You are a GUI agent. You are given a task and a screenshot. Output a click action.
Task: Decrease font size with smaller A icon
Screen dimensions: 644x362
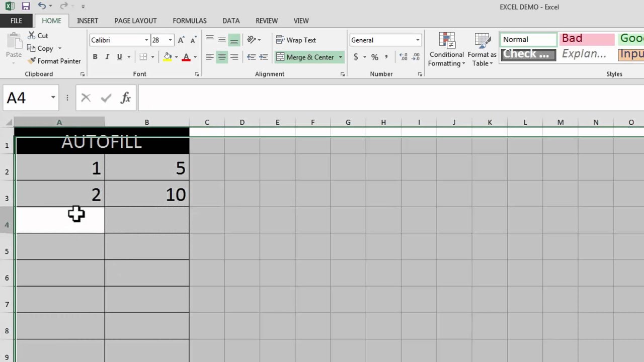click(194, 40)
